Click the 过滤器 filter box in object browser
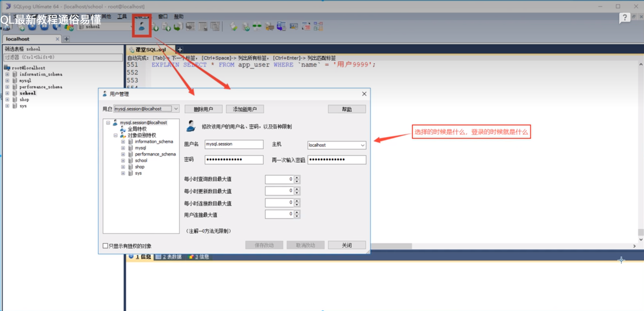Screen dimensions: 644x311 point(63,58)
